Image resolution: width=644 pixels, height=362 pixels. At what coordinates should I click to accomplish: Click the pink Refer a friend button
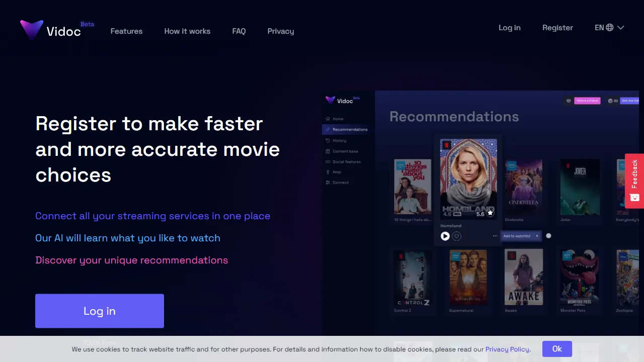point(587,101)
